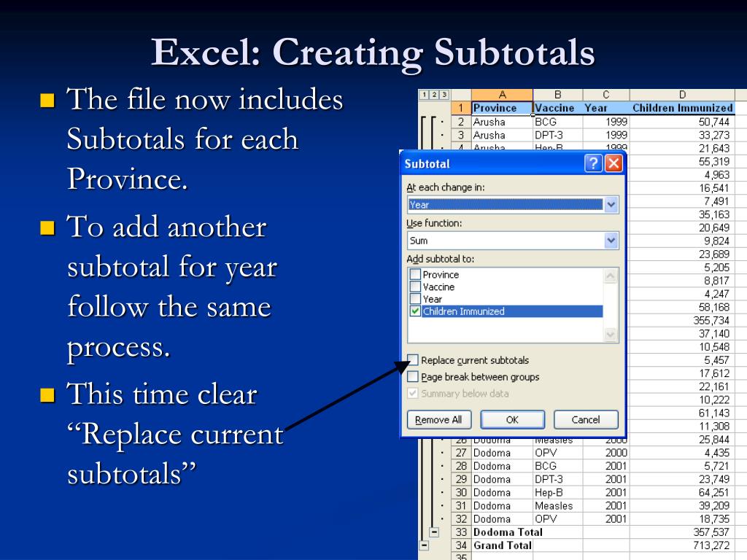Screen dimensions: 747x560
Task: Click row 3 DPT-3 cell
Action: [558, 135]
